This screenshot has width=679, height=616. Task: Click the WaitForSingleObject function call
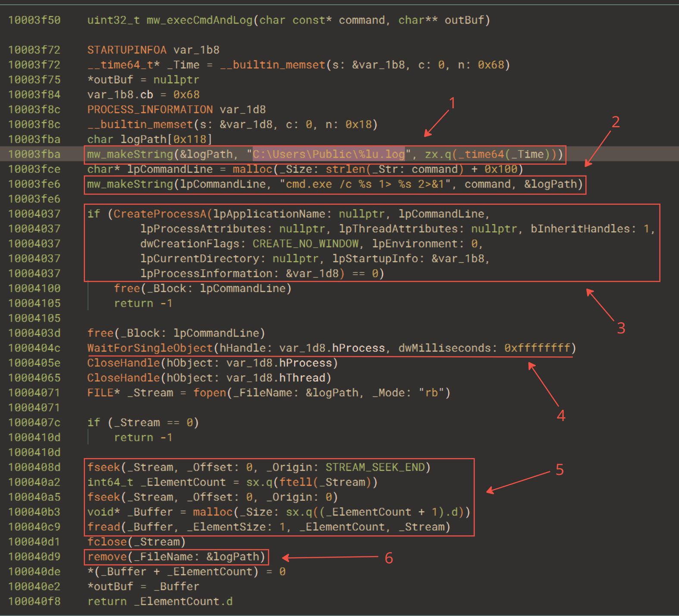pyautogui.click(x=150, y=348)
